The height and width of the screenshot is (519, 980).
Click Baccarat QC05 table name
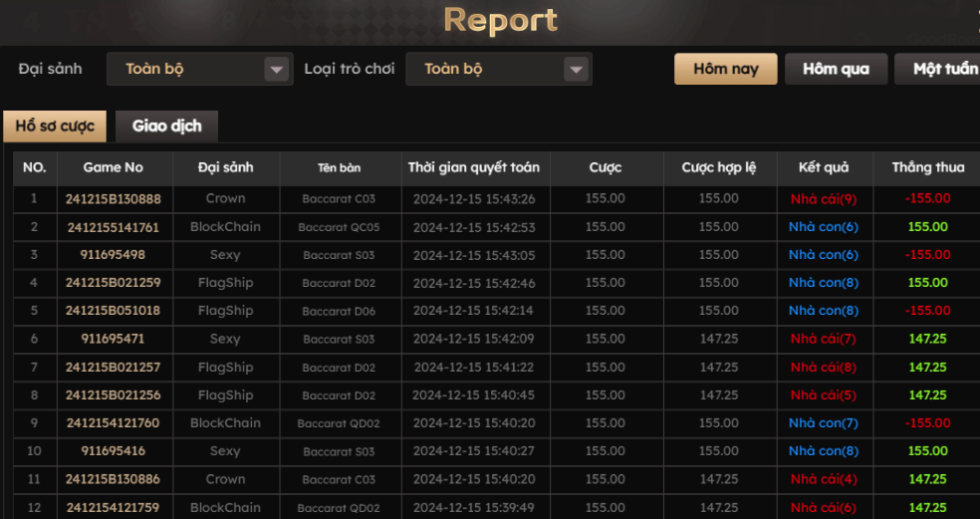click(339, 227)
